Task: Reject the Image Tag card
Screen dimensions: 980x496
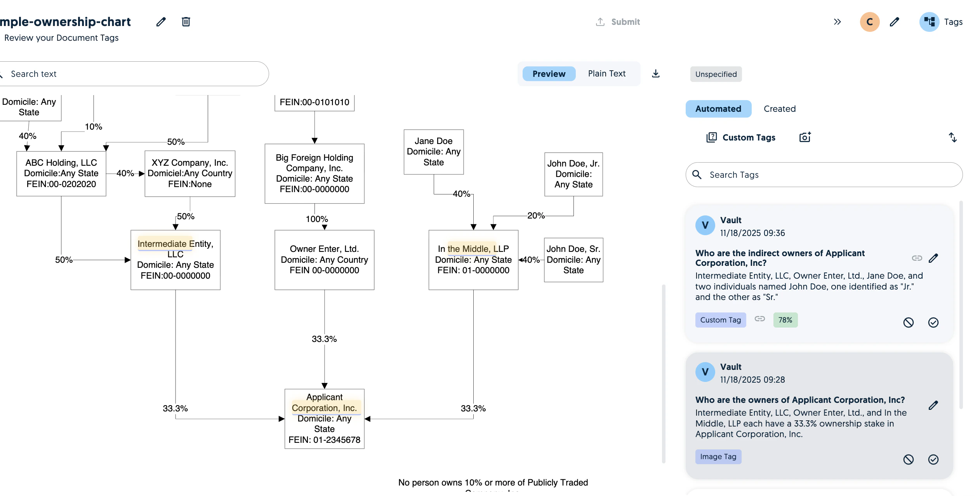Action: tap(909, 460)
